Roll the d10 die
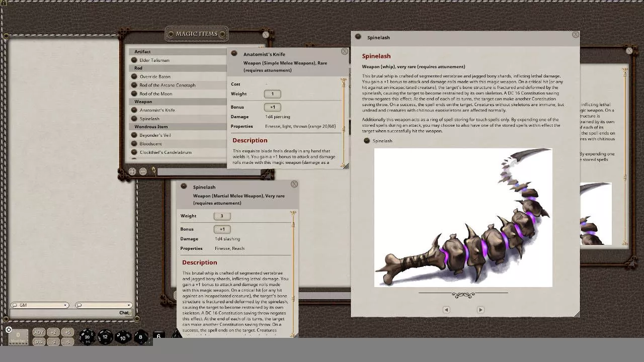The image size is (644, 362). [123, 337]
